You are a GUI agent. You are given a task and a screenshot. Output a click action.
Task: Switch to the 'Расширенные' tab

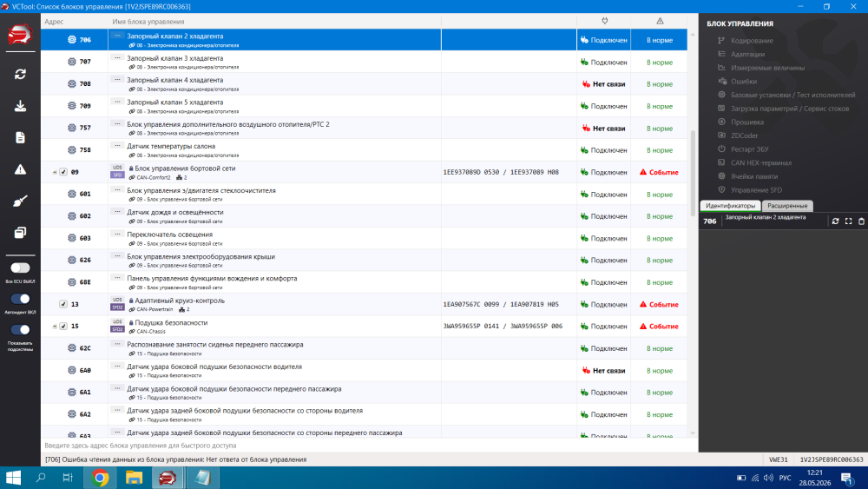coord(787,206)
